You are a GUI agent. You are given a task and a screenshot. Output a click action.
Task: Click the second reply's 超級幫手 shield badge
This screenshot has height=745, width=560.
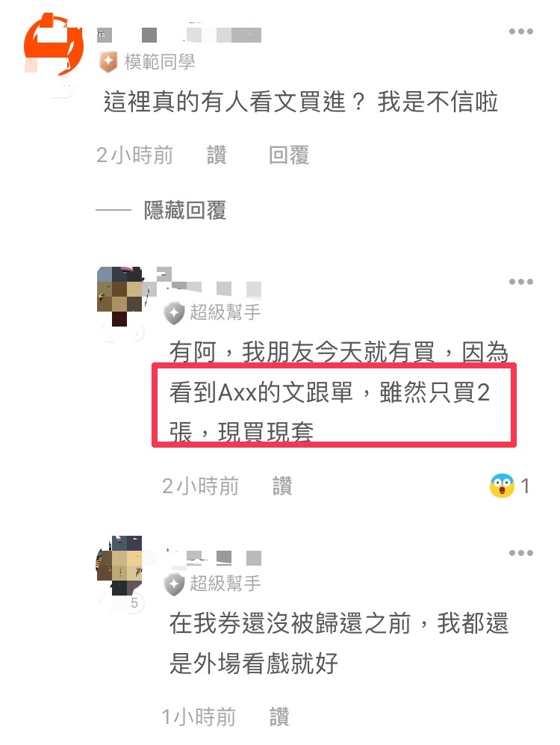[x=174, y=584]
